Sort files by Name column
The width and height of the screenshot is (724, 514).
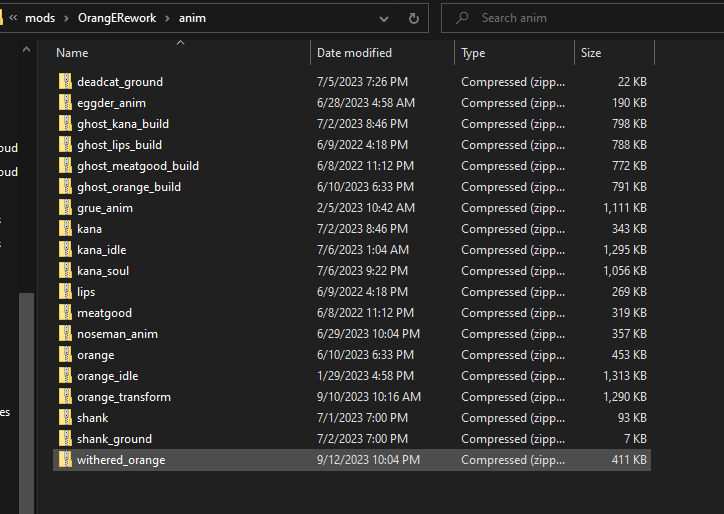(72, 53)
